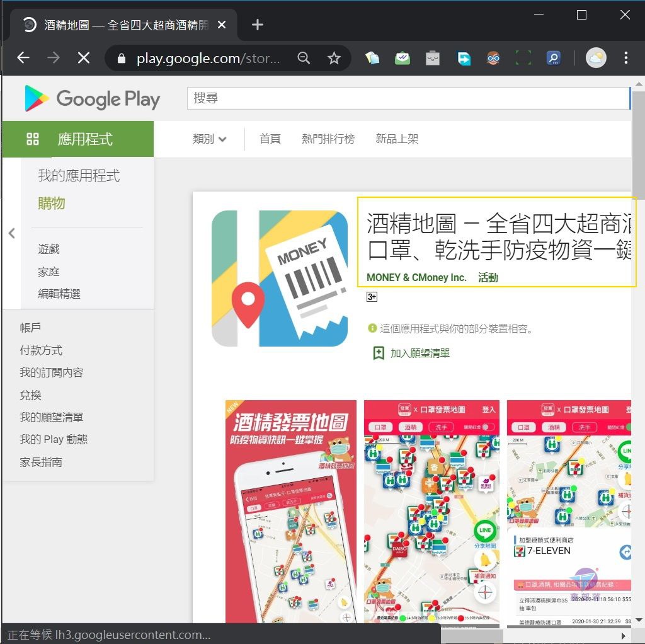This screenshot has width=645, height=644.
Task: Open the 家庭 category
Action: click(x=49, y=272)
